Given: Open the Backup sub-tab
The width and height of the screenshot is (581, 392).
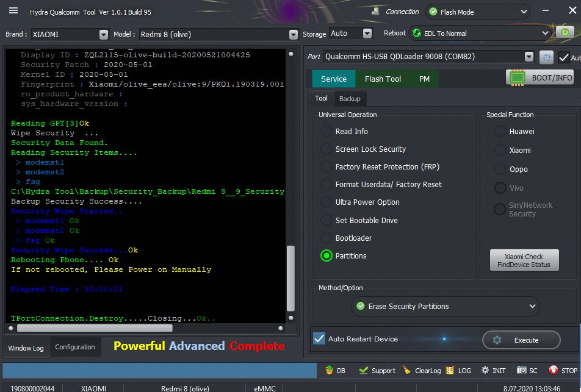Looking at the screenshot, I should (x=350, y=99).
